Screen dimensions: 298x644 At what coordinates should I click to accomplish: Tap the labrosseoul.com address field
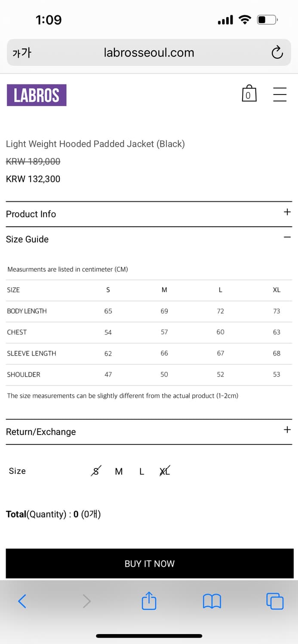149,53
